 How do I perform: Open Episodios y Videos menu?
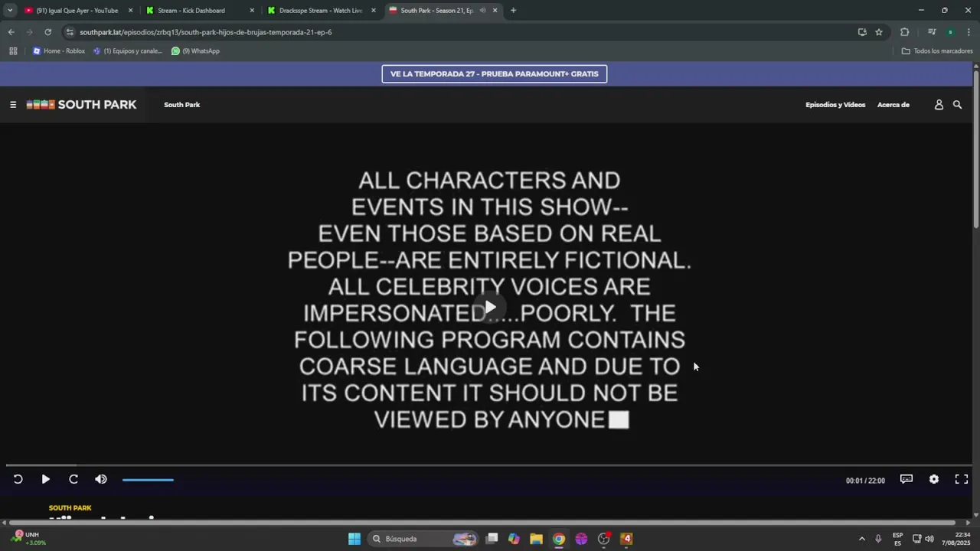(835, 105)
